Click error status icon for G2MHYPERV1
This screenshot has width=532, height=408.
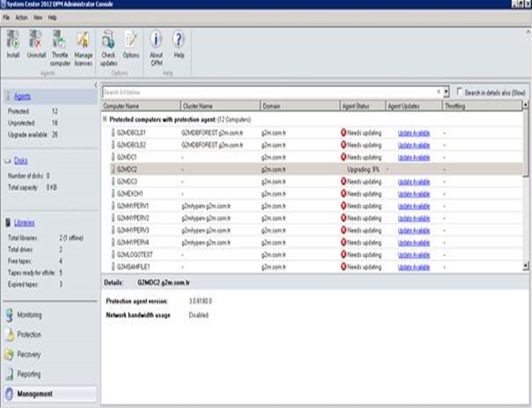[x=343, y=206]
